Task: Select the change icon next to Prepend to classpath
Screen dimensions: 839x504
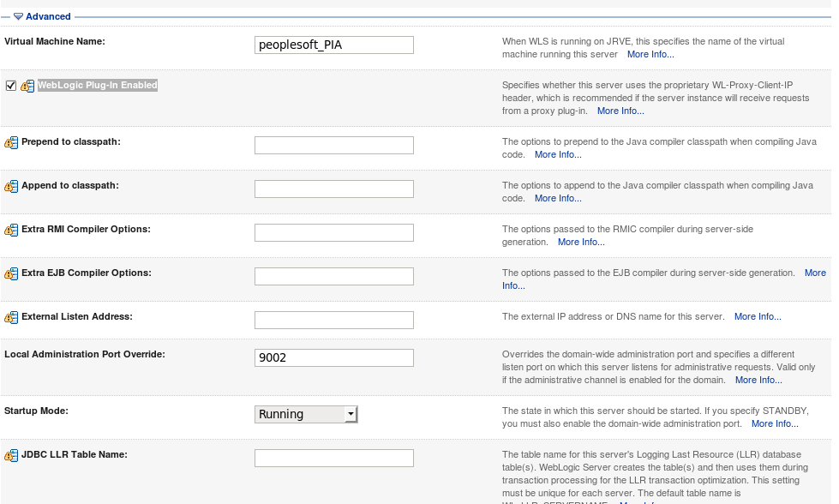Action: (x=11, y=142)
